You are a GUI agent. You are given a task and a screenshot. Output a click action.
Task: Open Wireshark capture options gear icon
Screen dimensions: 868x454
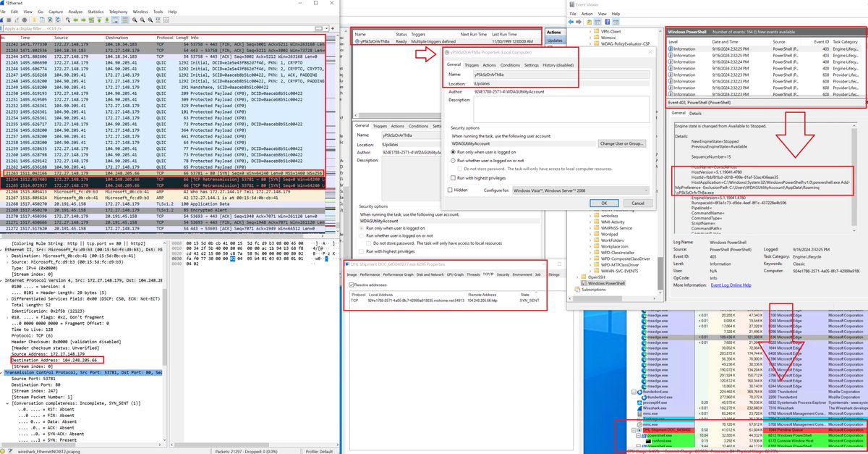click(x=25, y=20)
